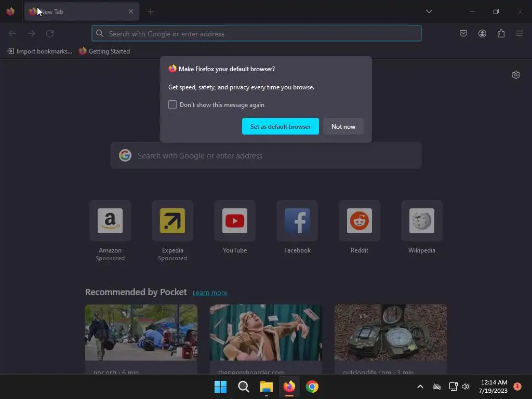
Task: Close the New Tab tab
Action: 130,11
